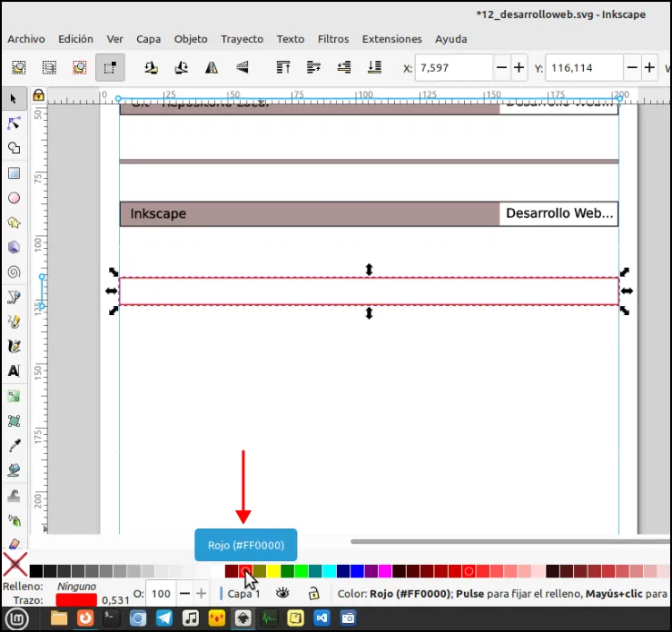
Task: Open the Objeto menu
Action: point(191,39)
